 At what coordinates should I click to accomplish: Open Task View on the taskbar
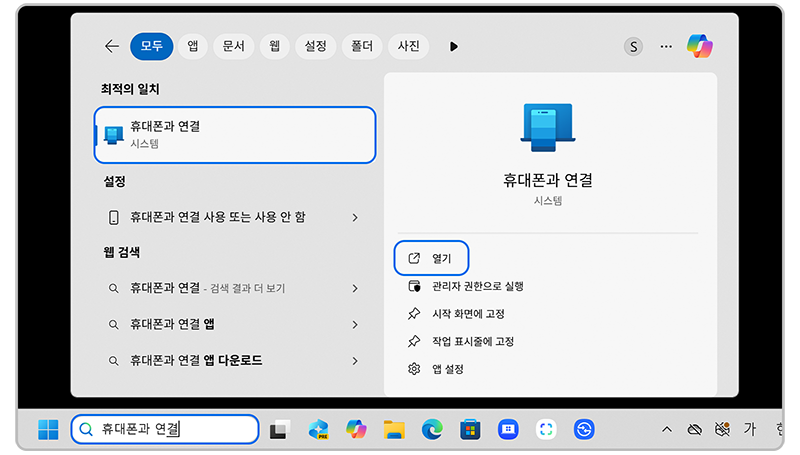(x=280, y=429)
